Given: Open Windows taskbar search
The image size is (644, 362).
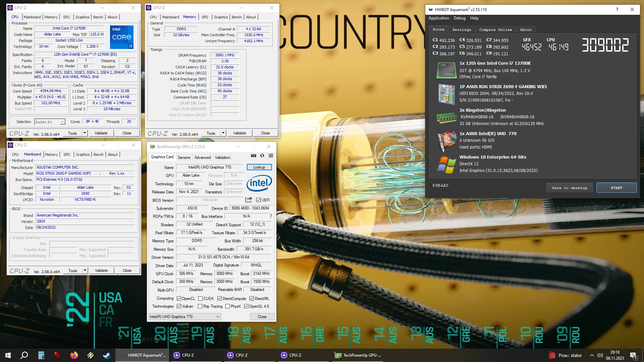Looking at the screenshot, I should pyautogui.click(x=24, y=355).
